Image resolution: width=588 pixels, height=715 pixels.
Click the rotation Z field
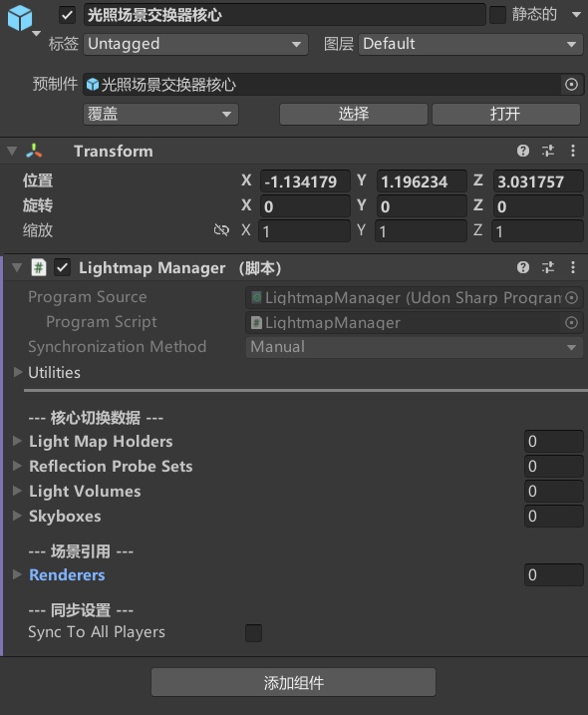pyautogui.click(x=538, y=206)
